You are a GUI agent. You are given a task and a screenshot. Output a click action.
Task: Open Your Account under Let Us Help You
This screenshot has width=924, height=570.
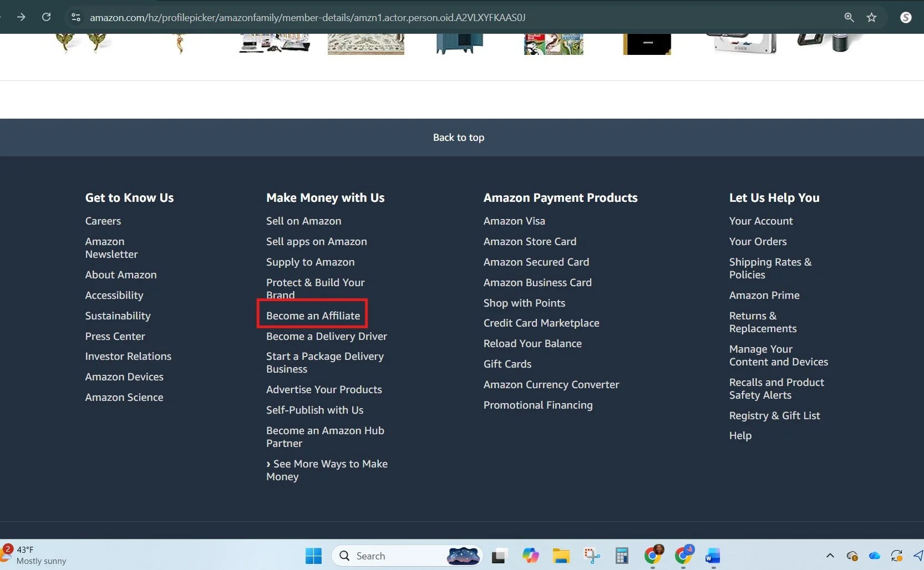(760, 221)
